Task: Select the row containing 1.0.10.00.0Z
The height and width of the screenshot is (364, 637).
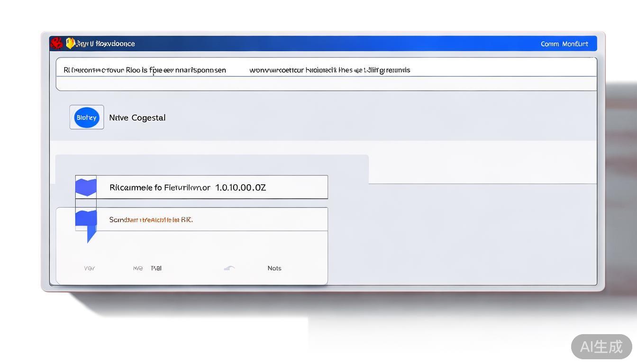Action: click(x=211, y=187)
